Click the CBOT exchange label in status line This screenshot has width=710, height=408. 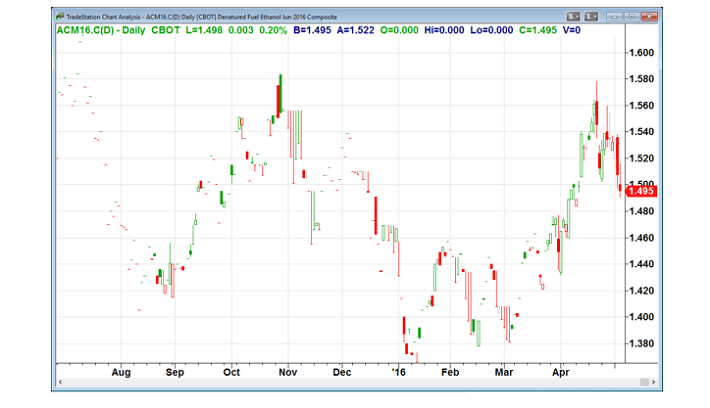click(165, 30)
